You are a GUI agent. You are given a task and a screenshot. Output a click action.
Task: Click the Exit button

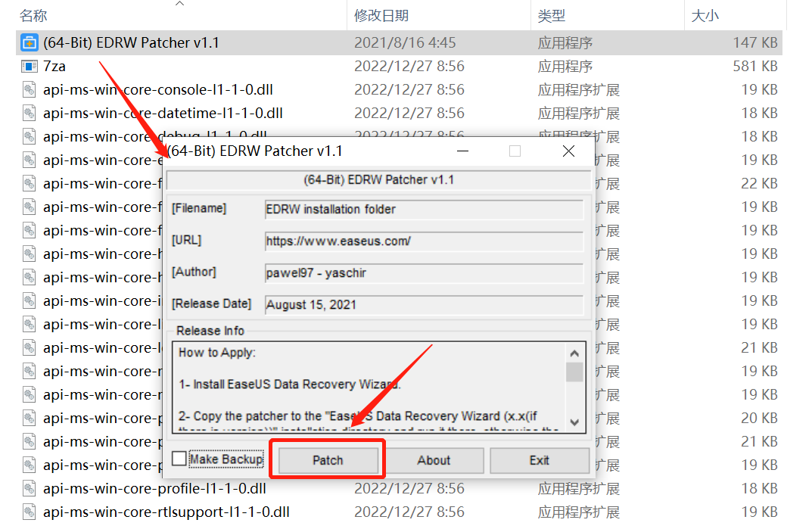(539, 460)
